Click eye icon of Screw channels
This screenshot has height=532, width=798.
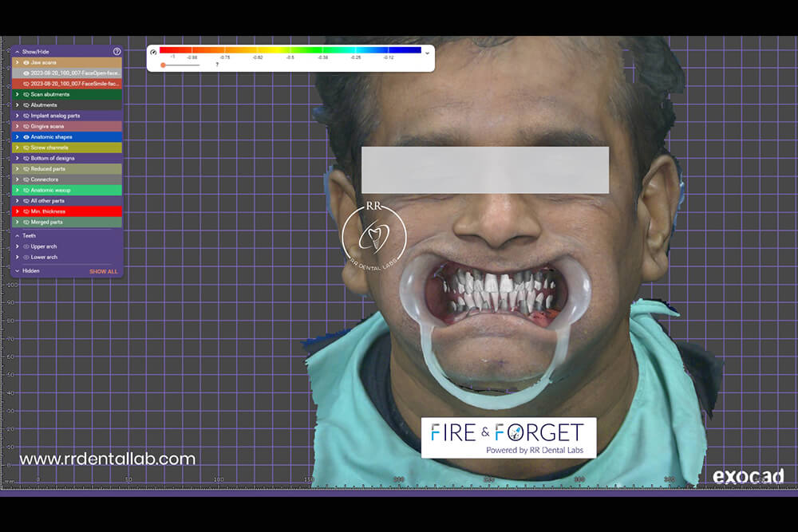tap(26, 148)
